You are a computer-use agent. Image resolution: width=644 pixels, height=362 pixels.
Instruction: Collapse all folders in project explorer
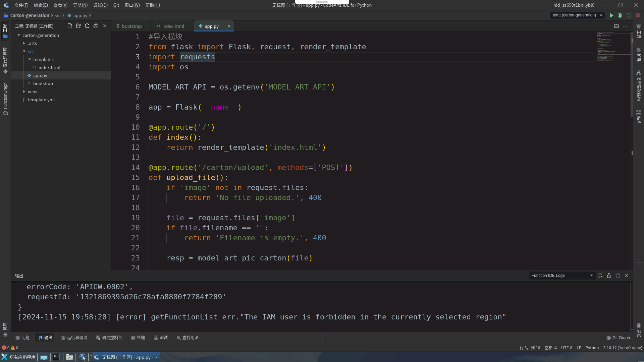point(96,26)
